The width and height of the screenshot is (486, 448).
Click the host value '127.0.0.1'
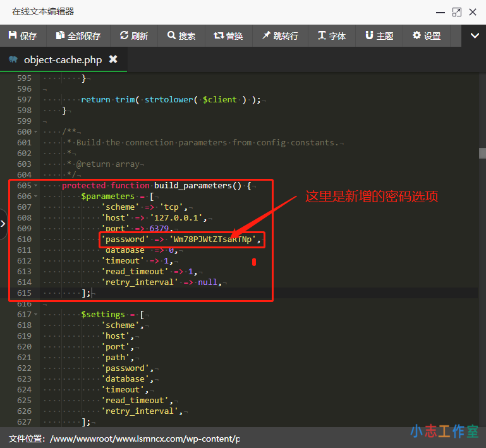(176, 218)
